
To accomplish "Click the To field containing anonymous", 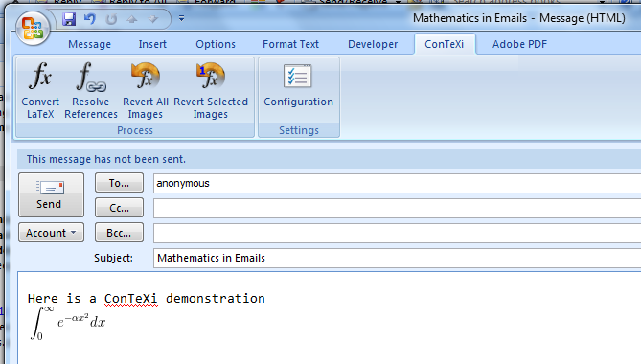I will pos(397,183).
